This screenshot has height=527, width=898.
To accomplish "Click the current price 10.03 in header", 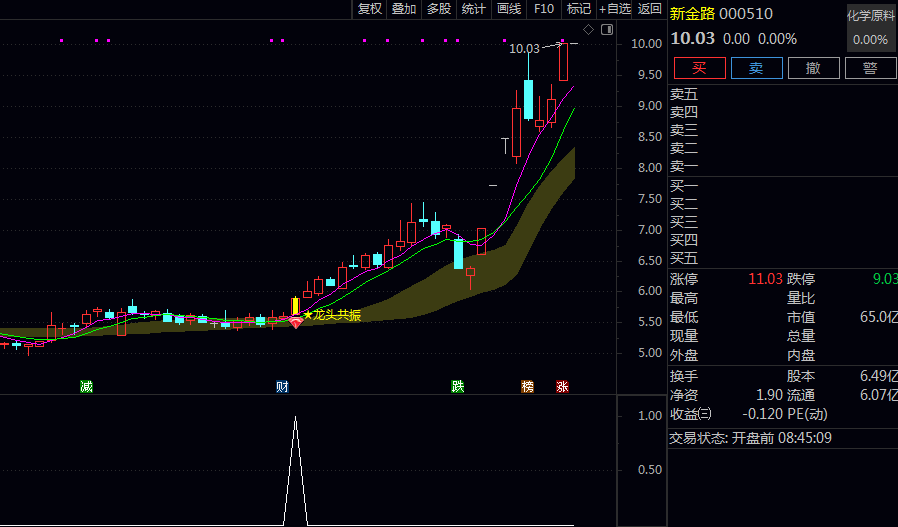I will pos(692,38).
